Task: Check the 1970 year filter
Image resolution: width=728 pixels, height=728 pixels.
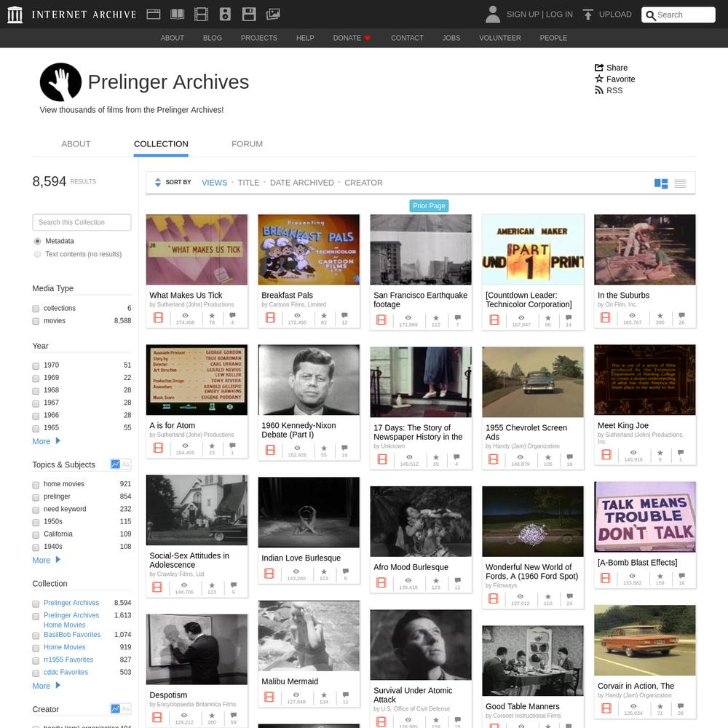Action: 36,366
